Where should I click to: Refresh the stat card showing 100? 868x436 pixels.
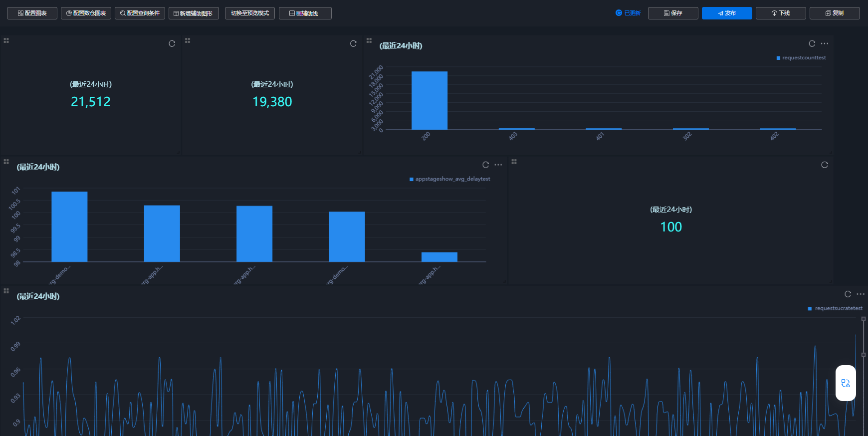825,165
